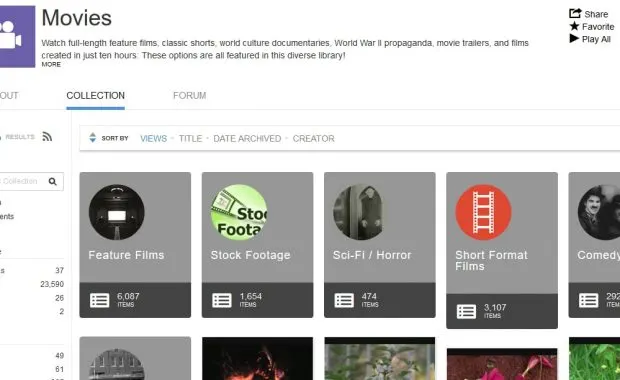Sort by CREATOR
Viewport: 620px width, 380px height.
coord(314,138)
